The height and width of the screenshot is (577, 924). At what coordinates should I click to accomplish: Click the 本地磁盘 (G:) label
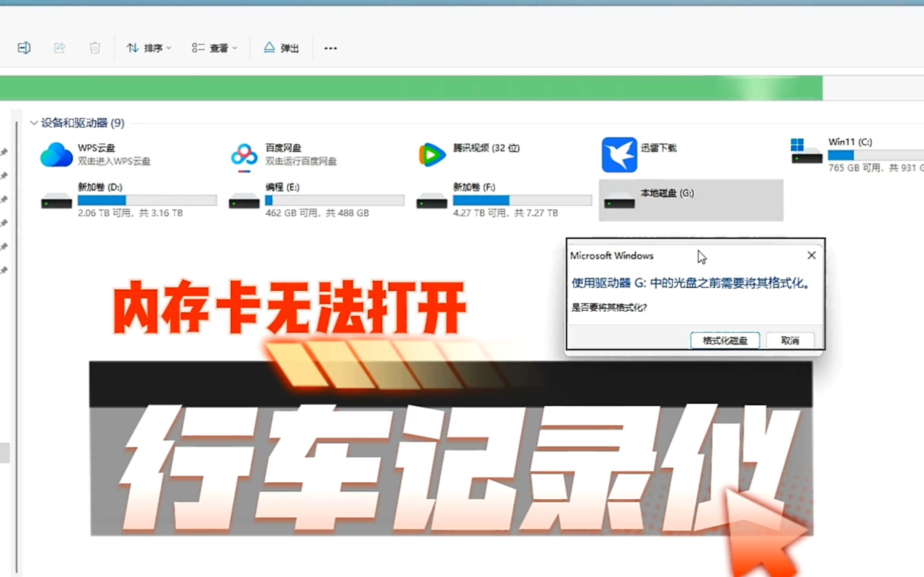click(x=668, y=193)
